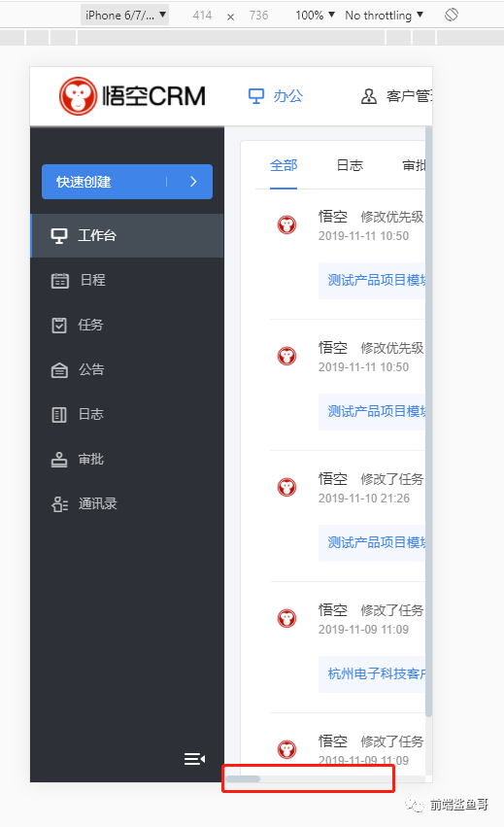Click the person icon beside 客户管理
The width and height of the screenshot is (504, 827).
point(369,96)
